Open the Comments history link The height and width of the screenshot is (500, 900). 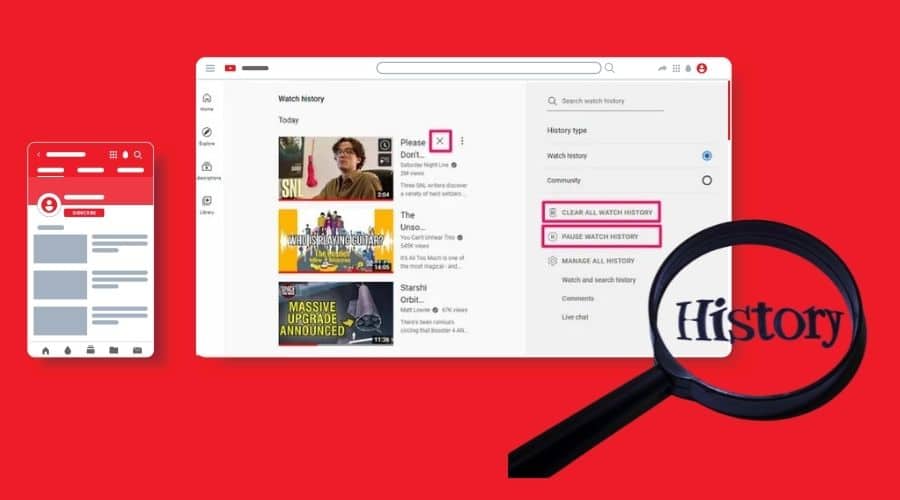click(577, 299)
